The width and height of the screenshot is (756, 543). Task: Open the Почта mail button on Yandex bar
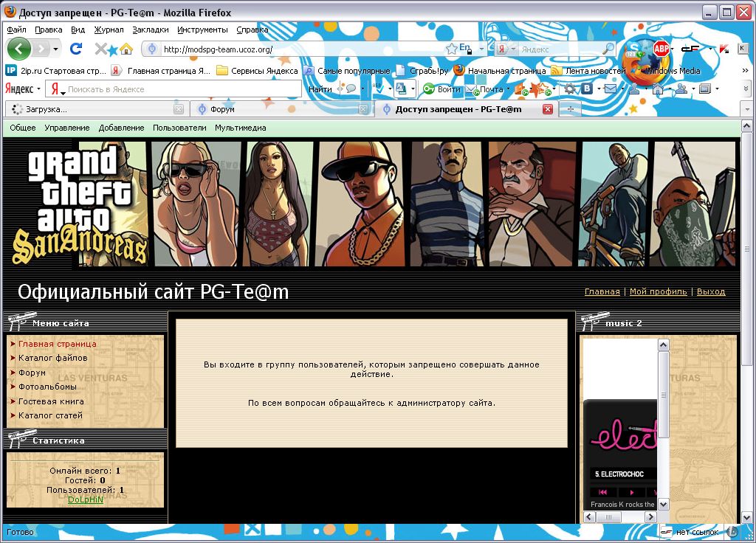click(x=487, y=89)
